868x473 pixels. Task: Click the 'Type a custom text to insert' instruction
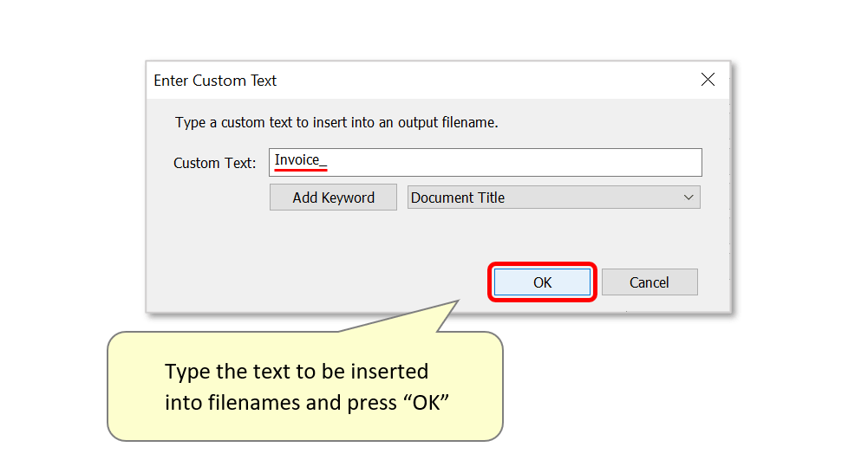click(x=336, y=122)
